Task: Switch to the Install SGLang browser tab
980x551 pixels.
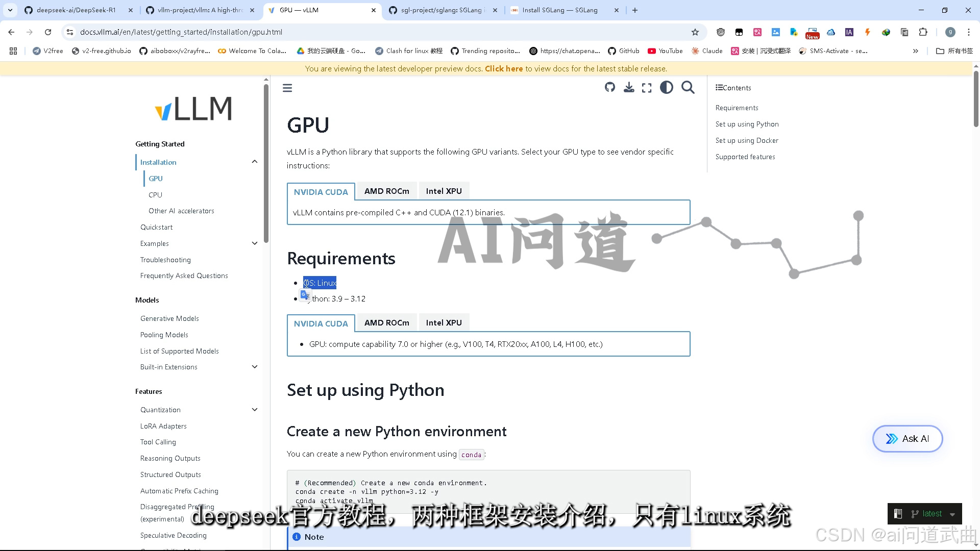Action: point(559,10)
